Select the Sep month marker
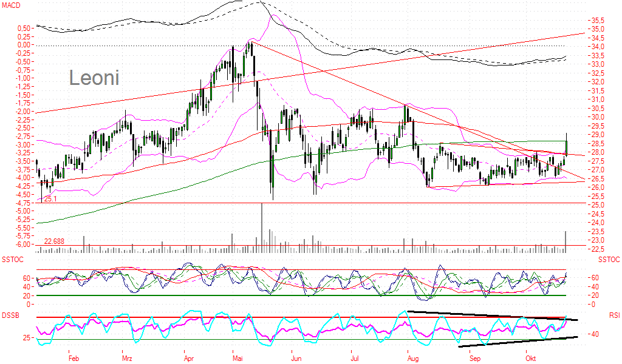This screenshot has width=622, height=364. pyautogui.click(x=475, y=359)
